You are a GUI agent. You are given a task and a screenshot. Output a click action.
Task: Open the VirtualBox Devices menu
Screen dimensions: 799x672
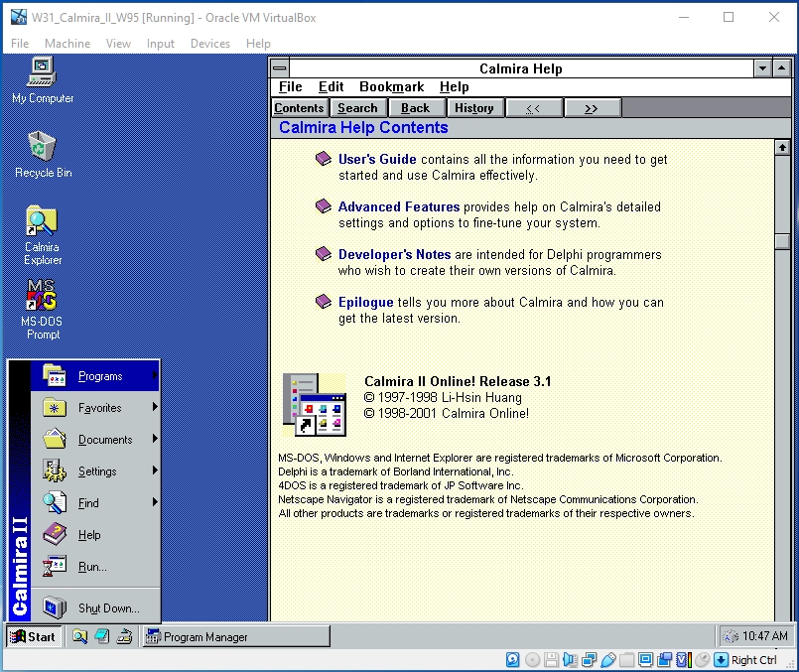210,44
